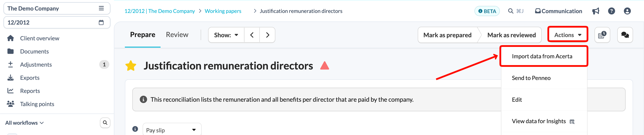Viewport: 644px width, 135px height.
Task: Open the calendar picker for period 12/2012
Action: [101, 23]
